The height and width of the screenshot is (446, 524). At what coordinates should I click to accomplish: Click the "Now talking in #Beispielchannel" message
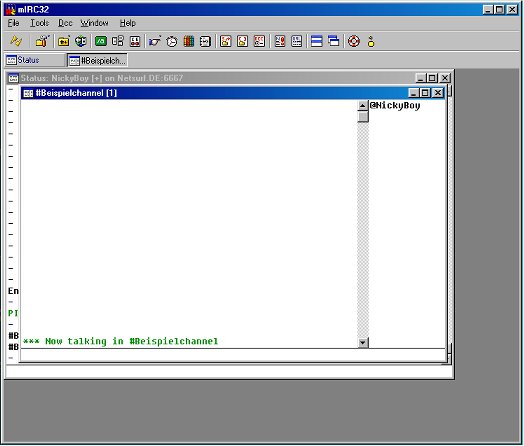[x=120, y=341]
